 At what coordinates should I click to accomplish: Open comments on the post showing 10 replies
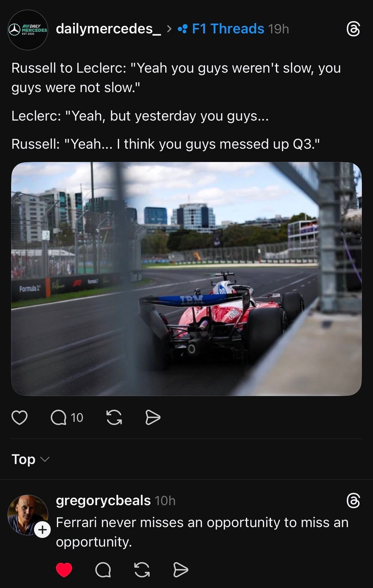point(67,418)
